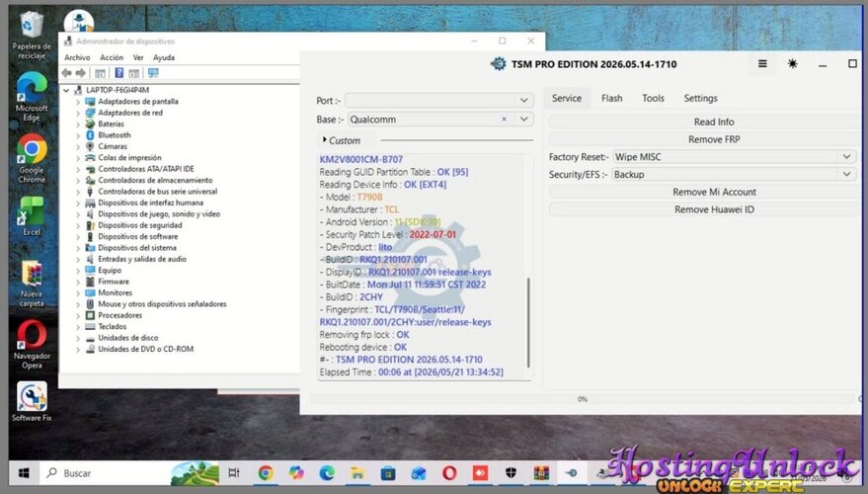Switch to the Tools tab

pyautogui.click(x=653, y=98)
